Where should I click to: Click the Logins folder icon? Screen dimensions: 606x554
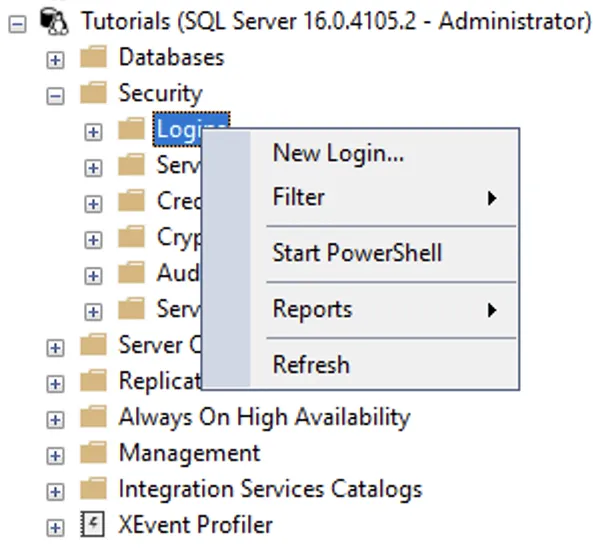(x=131, y=130)
